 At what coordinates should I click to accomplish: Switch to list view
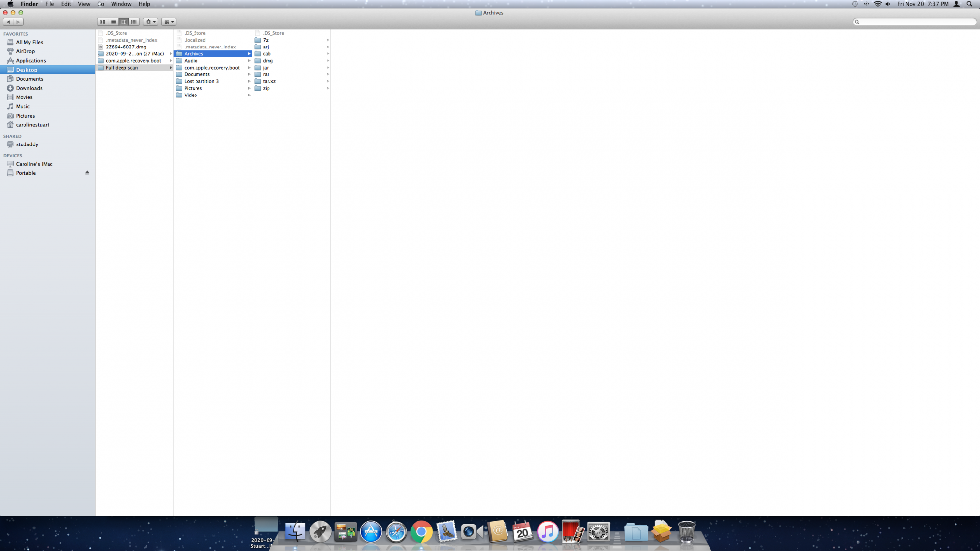tap(113, 22)
